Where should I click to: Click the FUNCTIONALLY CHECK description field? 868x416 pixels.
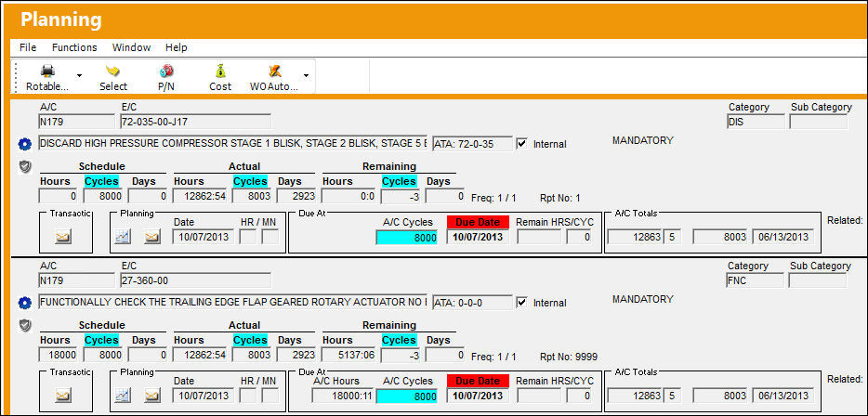[232, 303]
